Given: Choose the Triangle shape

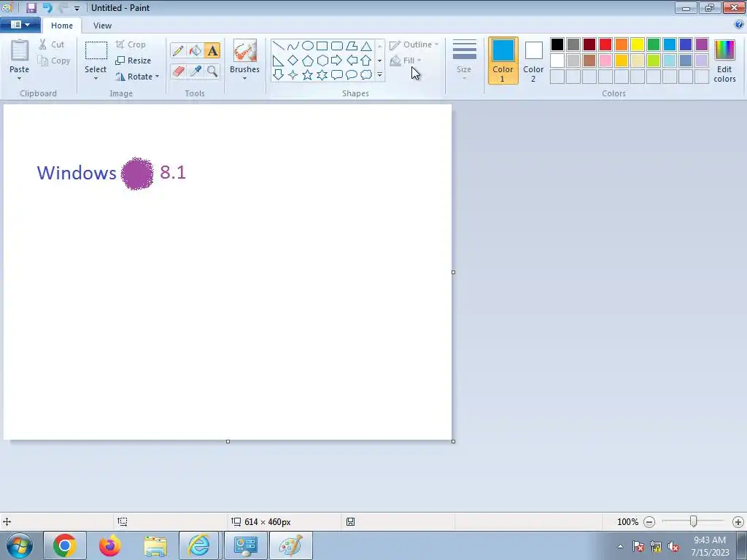Looking at the screenshot, I should click(366, 46).
